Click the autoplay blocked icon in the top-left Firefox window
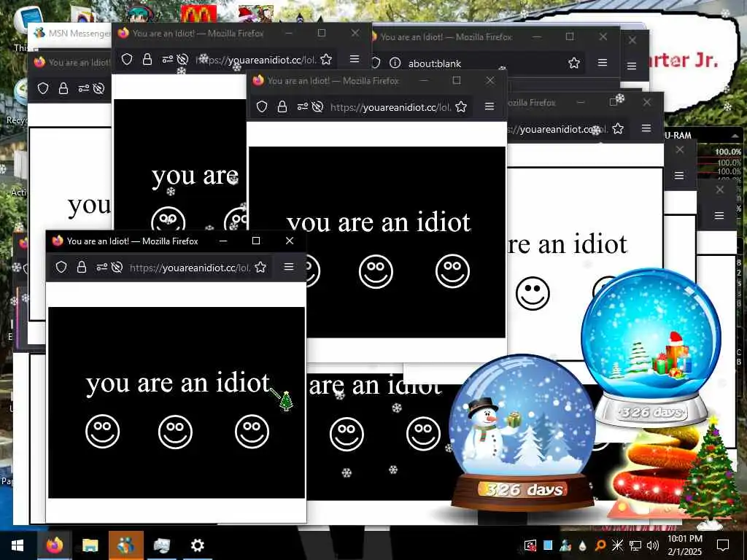 182,60
